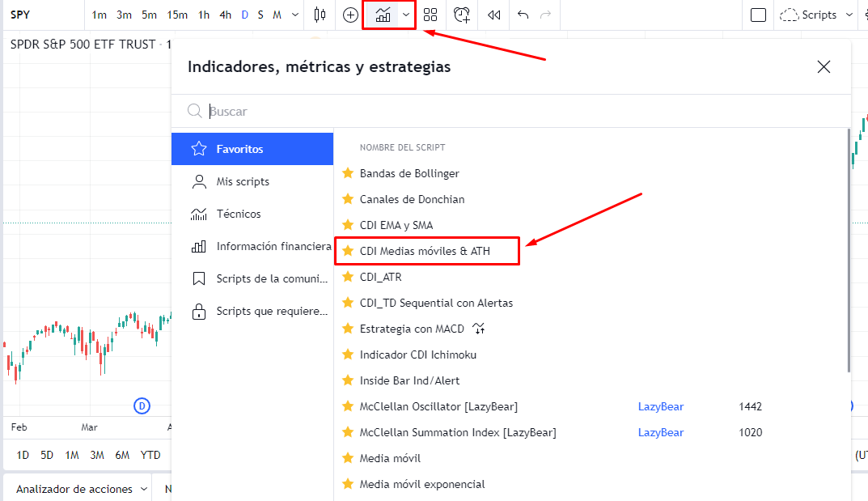Select the monthly M timeframe

(x=277, y=15)
